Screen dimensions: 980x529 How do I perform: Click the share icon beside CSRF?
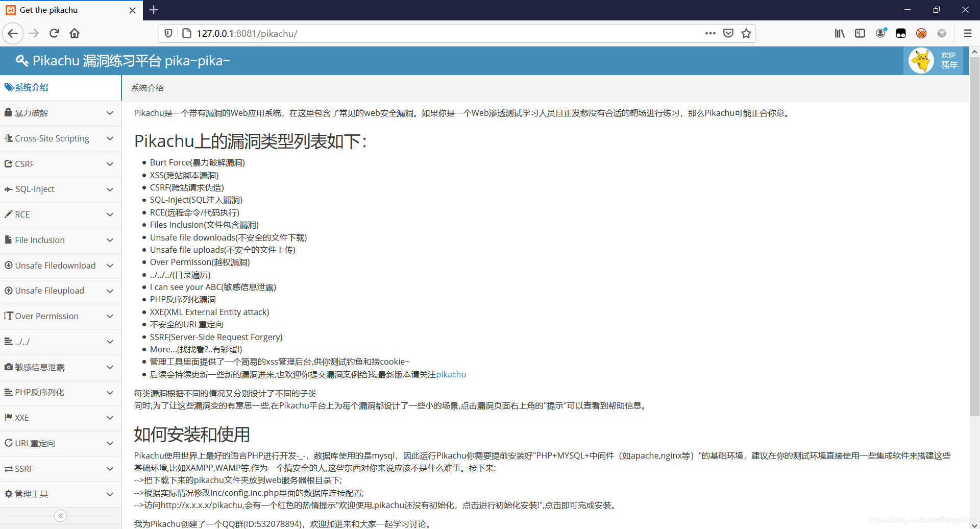8,163
